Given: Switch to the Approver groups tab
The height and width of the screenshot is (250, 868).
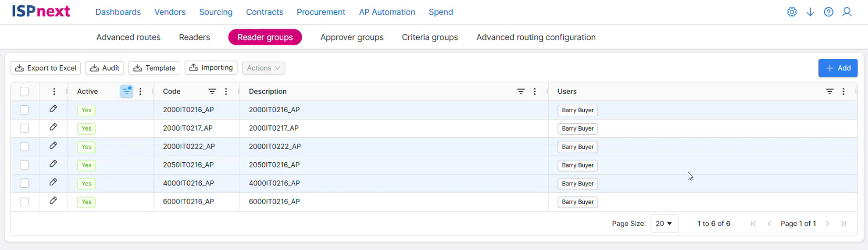Looking at the screenshot, I should tap(352, 37).
